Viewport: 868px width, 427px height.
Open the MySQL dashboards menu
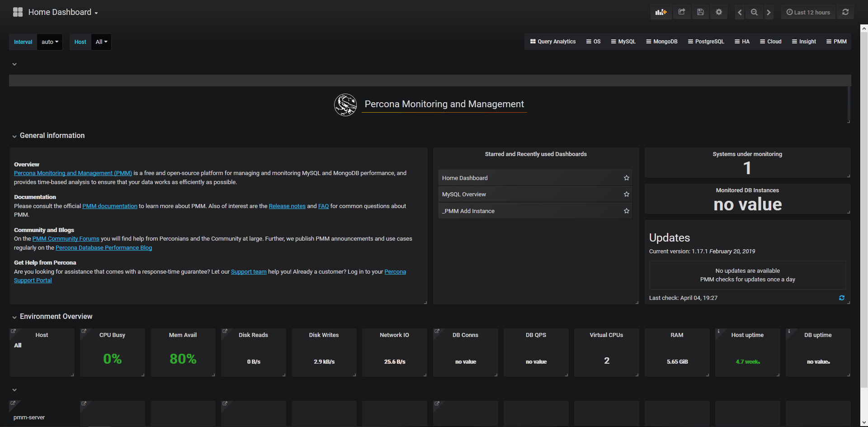623,42
